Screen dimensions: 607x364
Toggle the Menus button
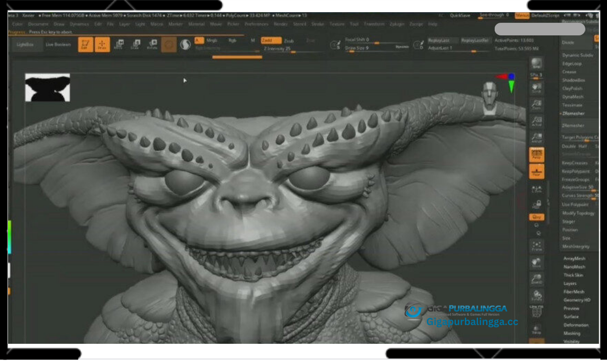click(x=523, y=16)
